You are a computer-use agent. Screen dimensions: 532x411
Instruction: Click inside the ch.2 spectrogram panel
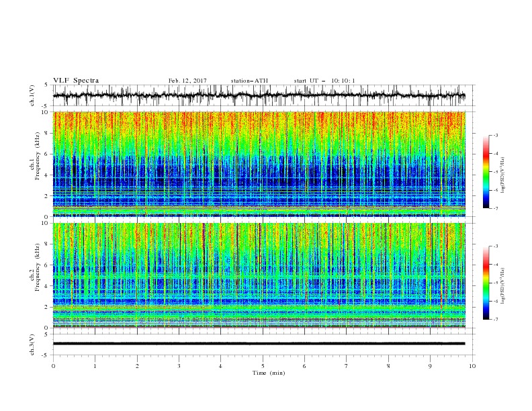(259, 275)
